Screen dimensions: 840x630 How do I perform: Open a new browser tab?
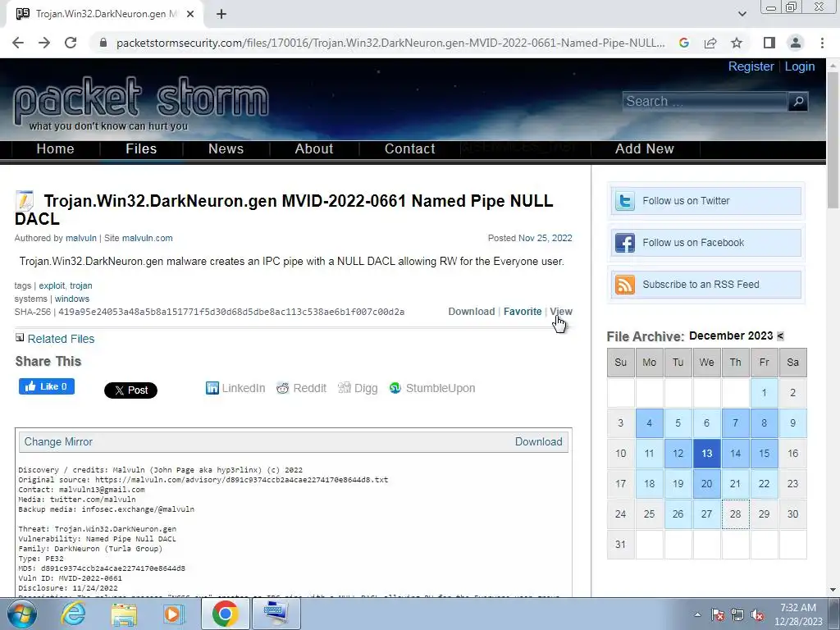pos(221,14)
